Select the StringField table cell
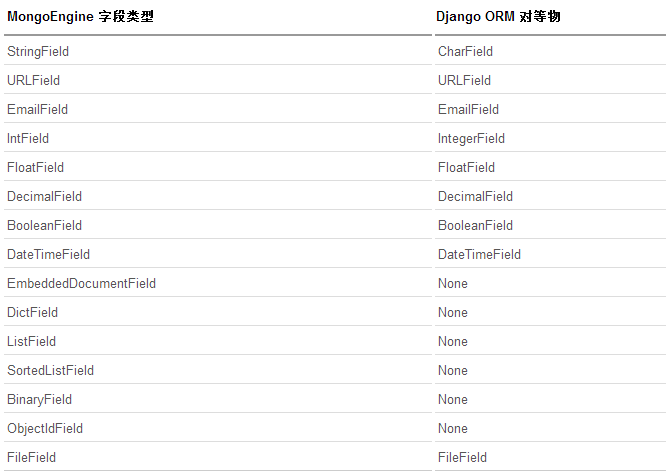666x475 pixels. point(39,51)
